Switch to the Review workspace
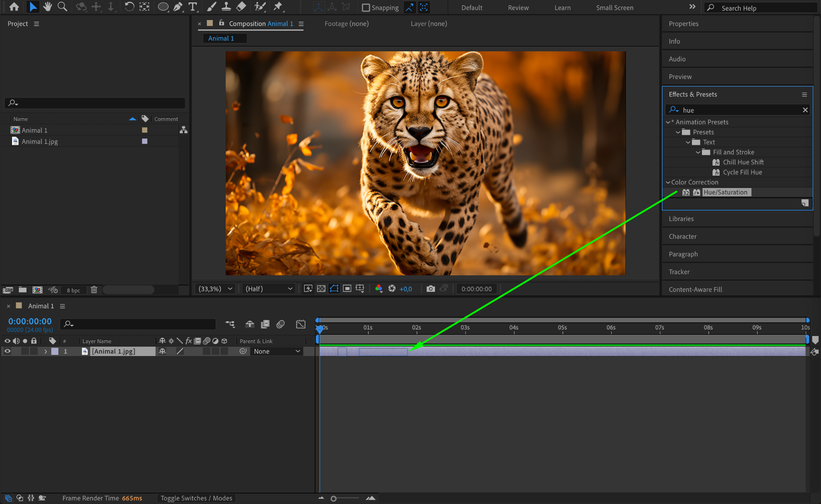Image resolution: width=821 pixels, height=504 pixels. (518, 8)
